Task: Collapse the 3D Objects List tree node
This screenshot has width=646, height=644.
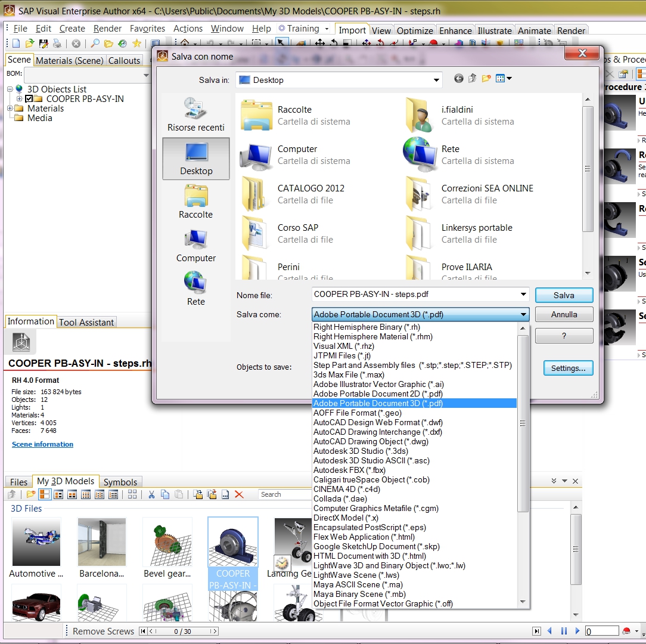Action: coord(10,89)
